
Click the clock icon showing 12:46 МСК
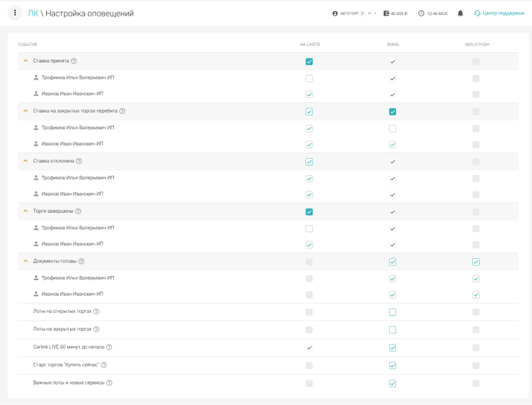pyautogui.click(x=421, y=13)
